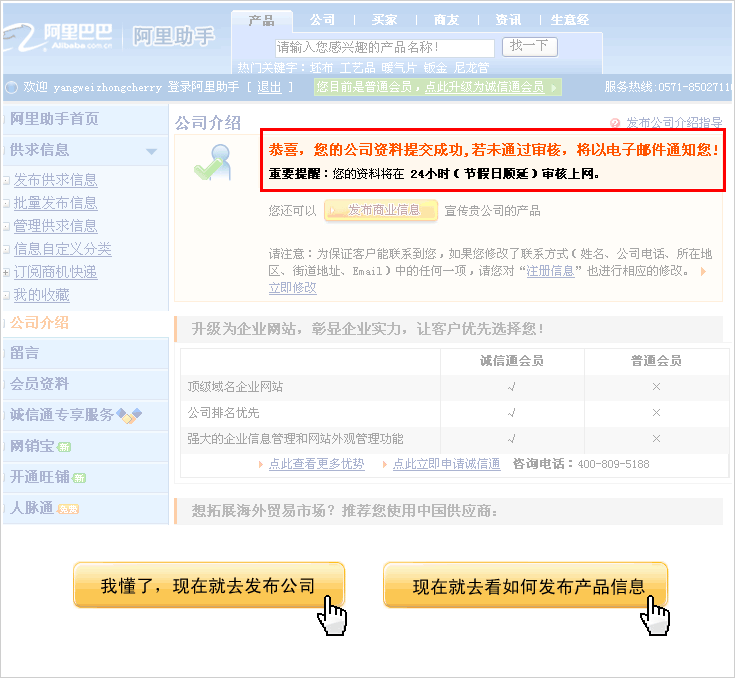This screenshot has width=735, height=678.
Task: Click the 免费 badge beside 人脉通
Action: point(68,509)
